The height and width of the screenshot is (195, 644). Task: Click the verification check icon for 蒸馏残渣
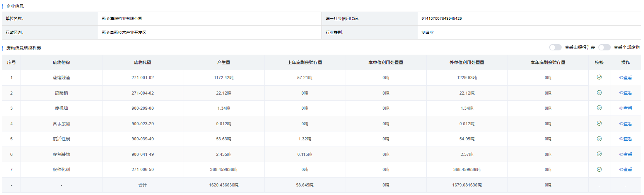(599, 77)
